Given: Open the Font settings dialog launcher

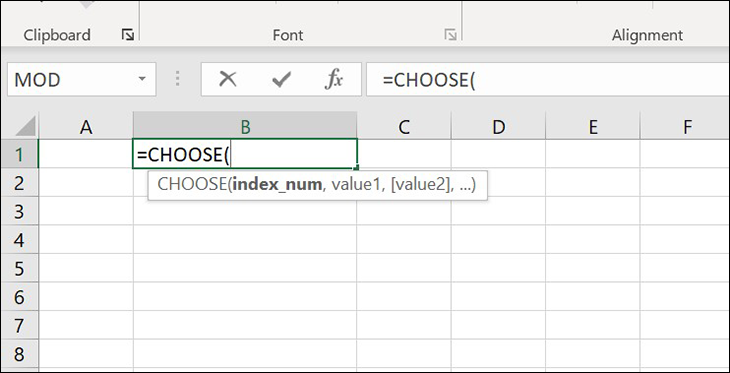Looking at the screenshot, I should click(x=450, y=34).
